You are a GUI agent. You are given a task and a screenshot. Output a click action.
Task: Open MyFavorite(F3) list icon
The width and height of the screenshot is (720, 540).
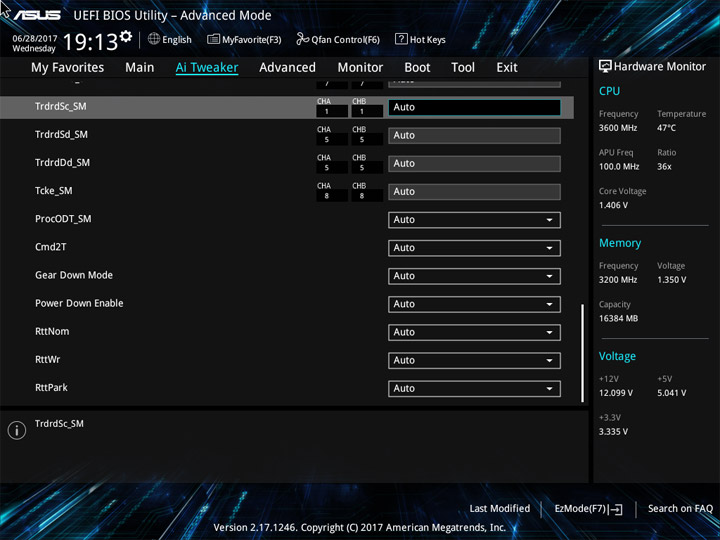213,39
